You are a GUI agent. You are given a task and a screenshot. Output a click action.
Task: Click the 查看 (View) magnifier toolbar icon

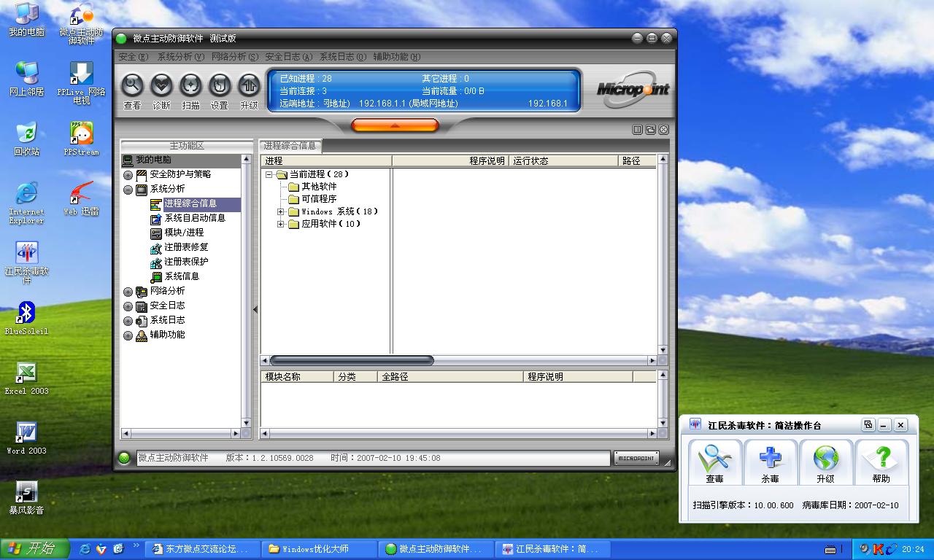tap(132, 86)
